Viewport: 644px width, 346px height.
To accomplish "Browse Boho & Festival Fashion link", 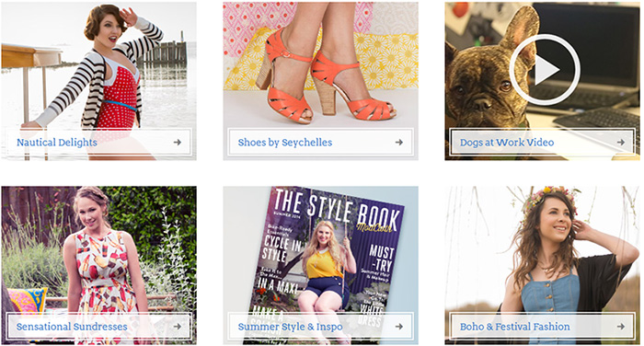I will [514, 327].
